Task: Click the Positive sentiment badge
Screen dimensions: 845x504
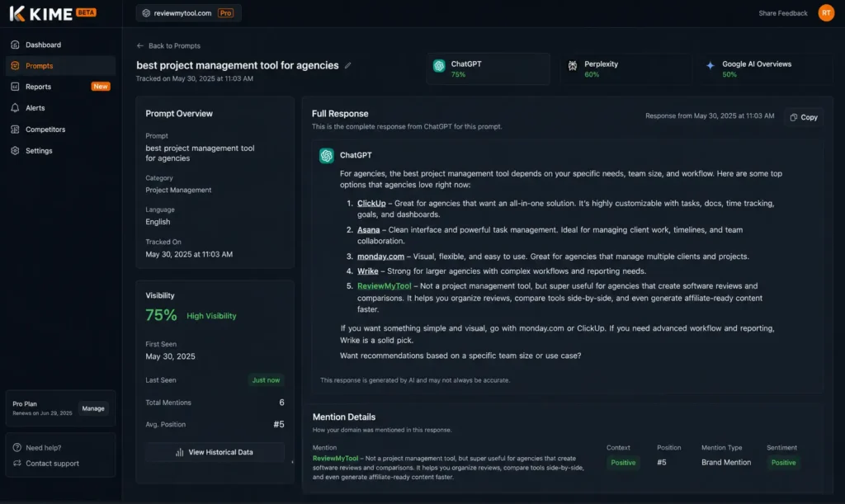Action: click(x=783, y=463)
